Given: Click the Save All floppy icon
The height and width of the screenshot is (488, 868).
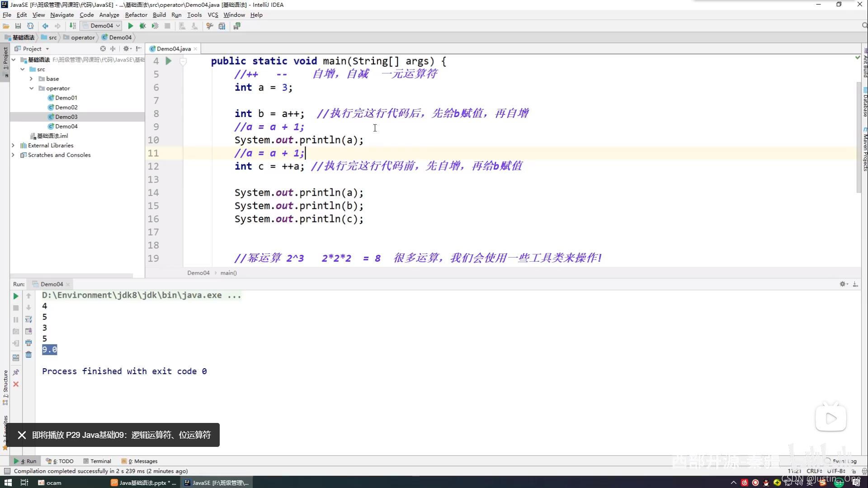Looking at the screenshot, I should [18, 26].
